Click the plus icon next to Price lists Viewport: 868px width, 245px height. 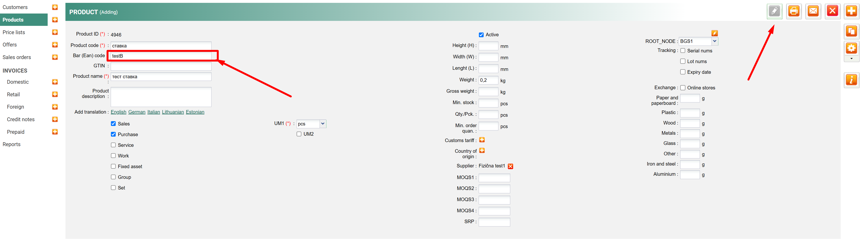click(x=55, y=32)
